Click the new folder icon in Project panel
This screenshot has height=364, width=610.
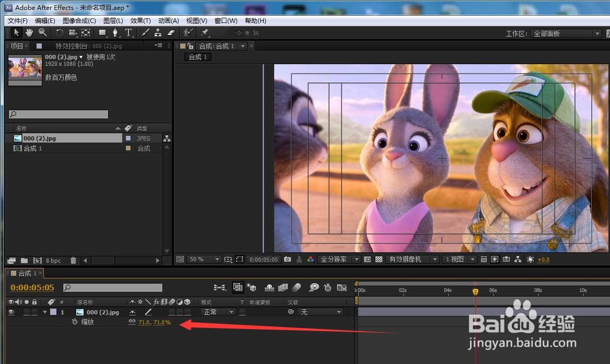click(24, 261)
